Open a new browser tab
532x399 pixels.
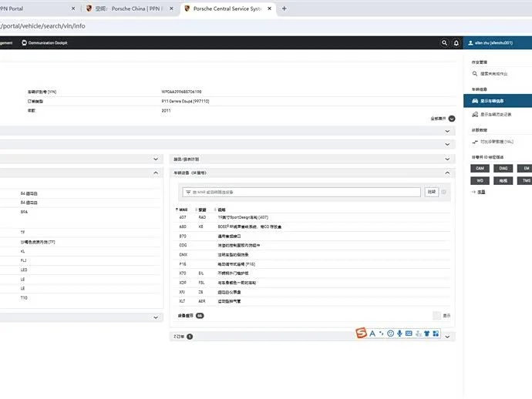coord(284,8)
